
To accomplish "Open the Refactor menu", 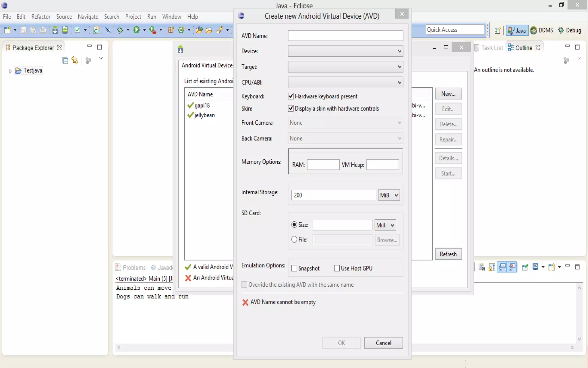I will pyautogui.click(x=41, y=17).
